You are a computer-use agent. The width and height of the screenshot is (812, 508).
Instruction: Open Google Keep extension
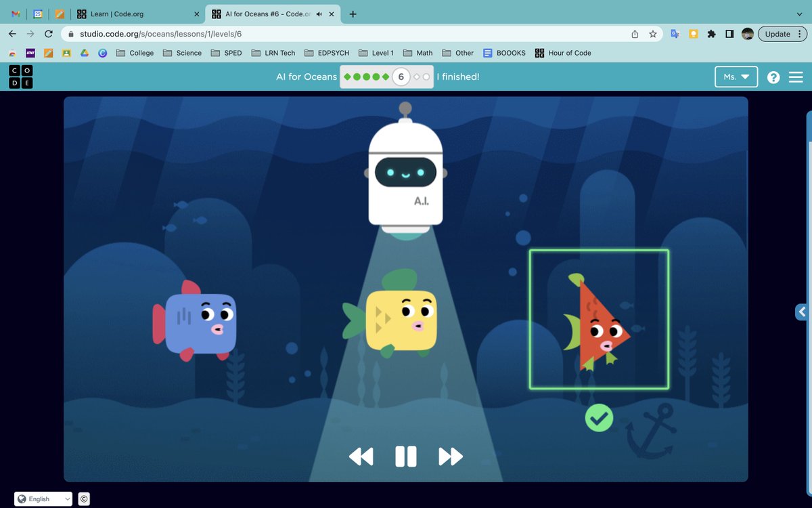[x=694, y=34]
